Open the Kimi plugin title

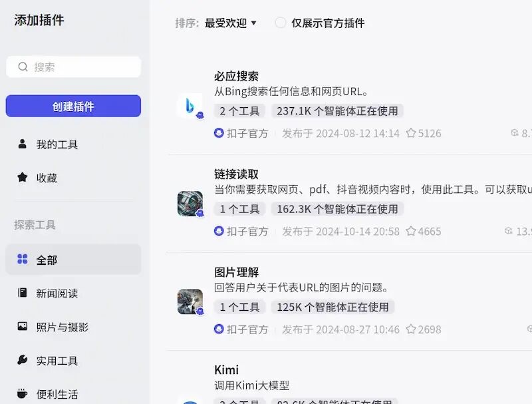pyautogui.click(x=226, y=369)
